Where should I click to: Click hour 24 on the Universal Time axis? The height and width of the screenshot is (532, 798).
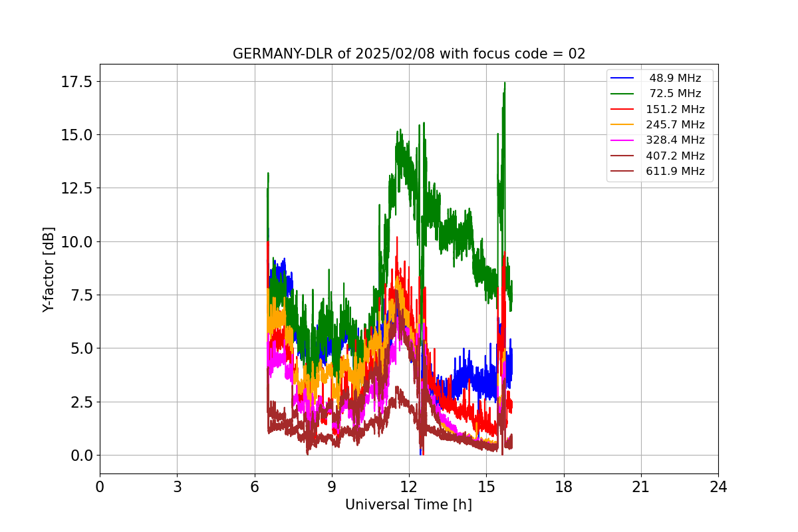tap(718, 487)
